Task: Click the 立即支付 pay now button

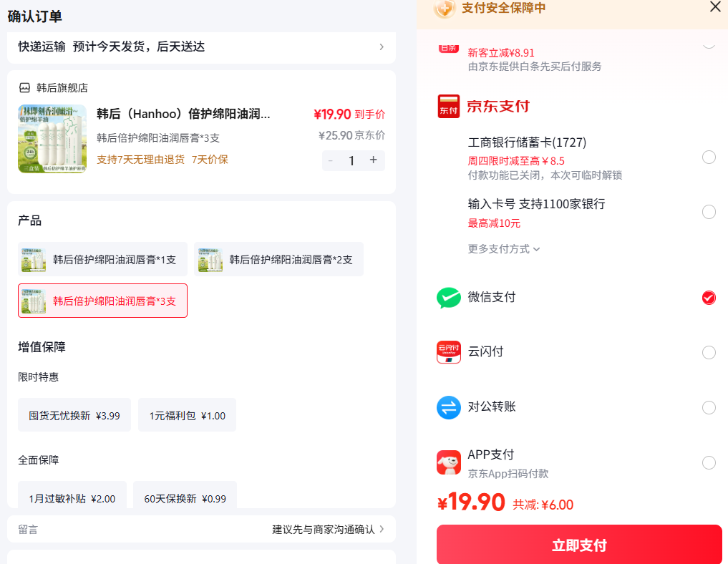Action: pyautogui.click(x=579, y=545)
